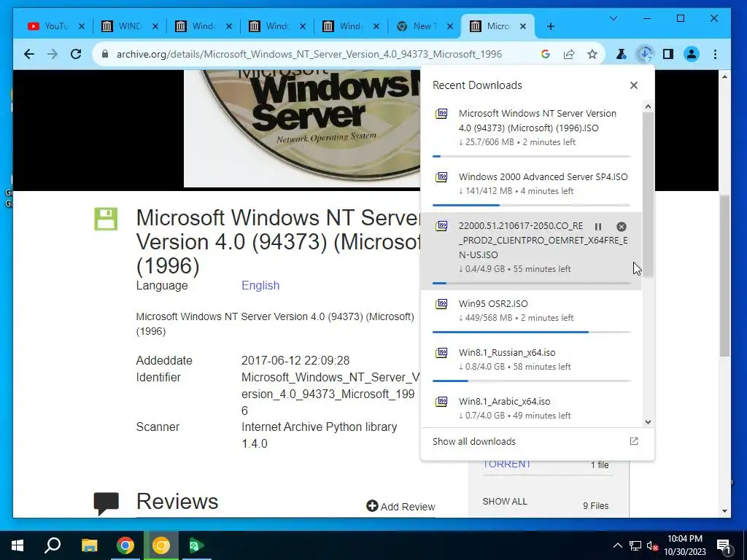Click the address bar URL
This screenshot has height=560, width=747.
[x=309, y=54]
